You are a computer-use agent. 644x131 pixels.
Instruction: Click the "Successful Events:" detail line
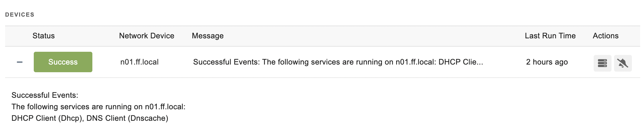click(x=45, y=95)
